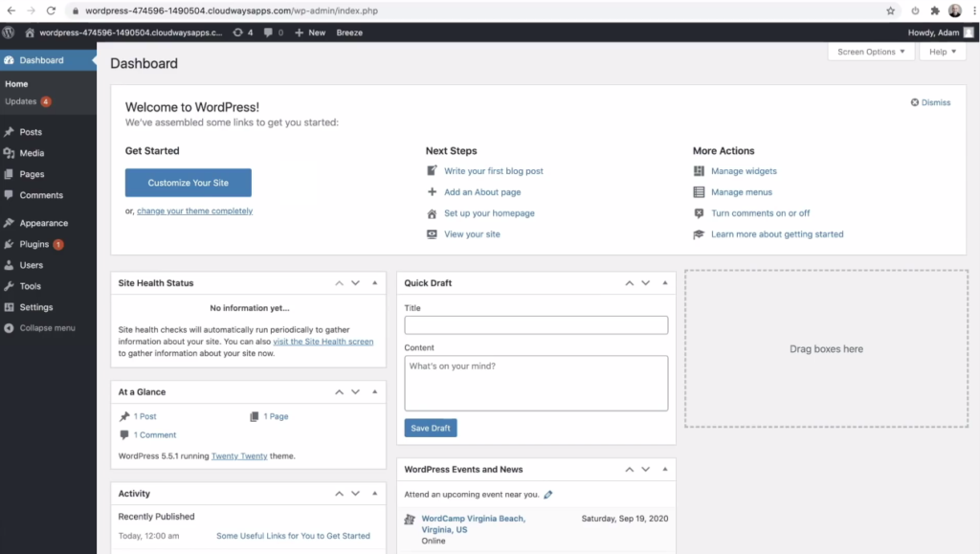The image size is (980, 554).
Task: Collapse Site Health Status panel toggle triangle
Action: pyautogui.click(x=375, y=283)
